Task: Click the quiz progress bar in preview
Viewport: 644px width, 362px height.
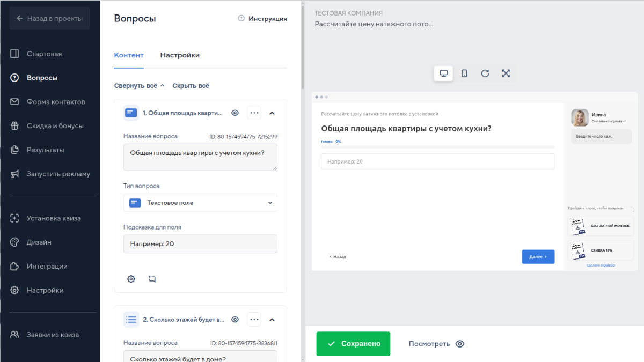Action: click(x=437, y=146)
